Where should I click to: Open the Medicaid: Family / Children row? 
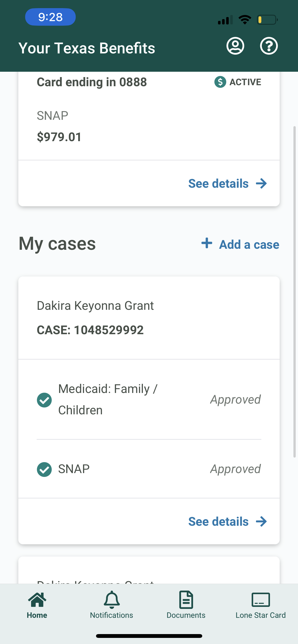(x=149, y=400)
